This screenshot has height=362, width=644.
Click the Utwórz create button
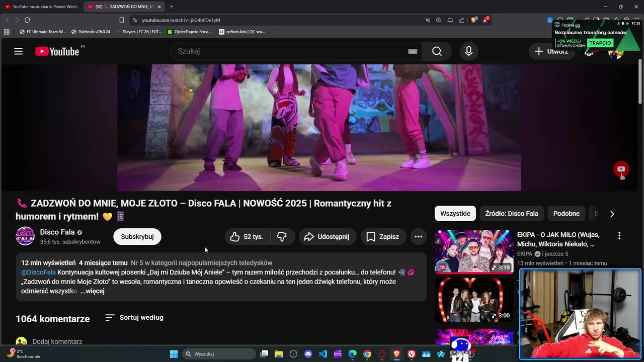pyautogui.click(x=551, y=51)
